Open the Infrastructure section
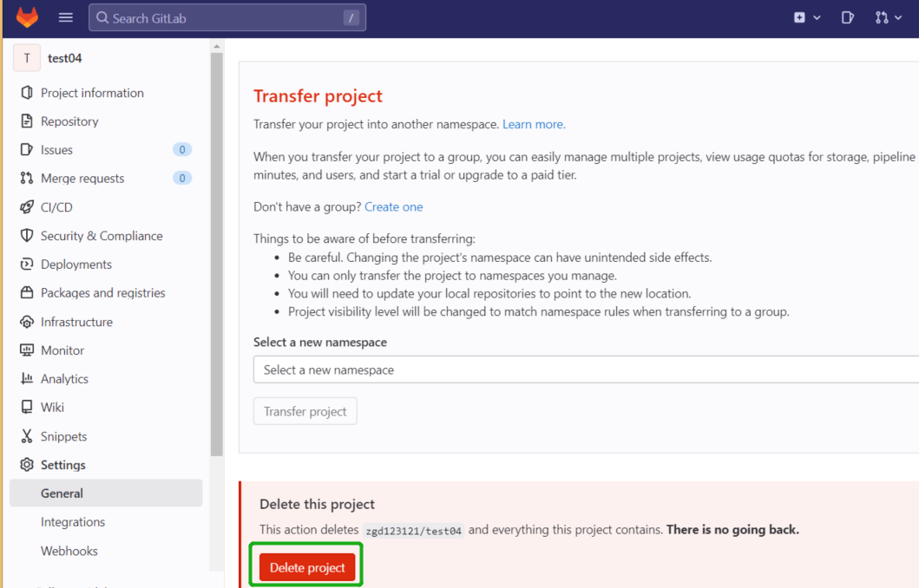 76,322
